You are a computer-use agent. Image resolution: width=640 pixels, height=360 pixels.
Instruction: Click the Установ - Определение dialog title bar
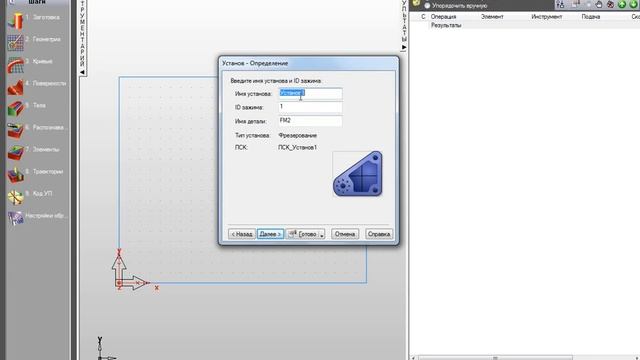(x=309, y=63)
